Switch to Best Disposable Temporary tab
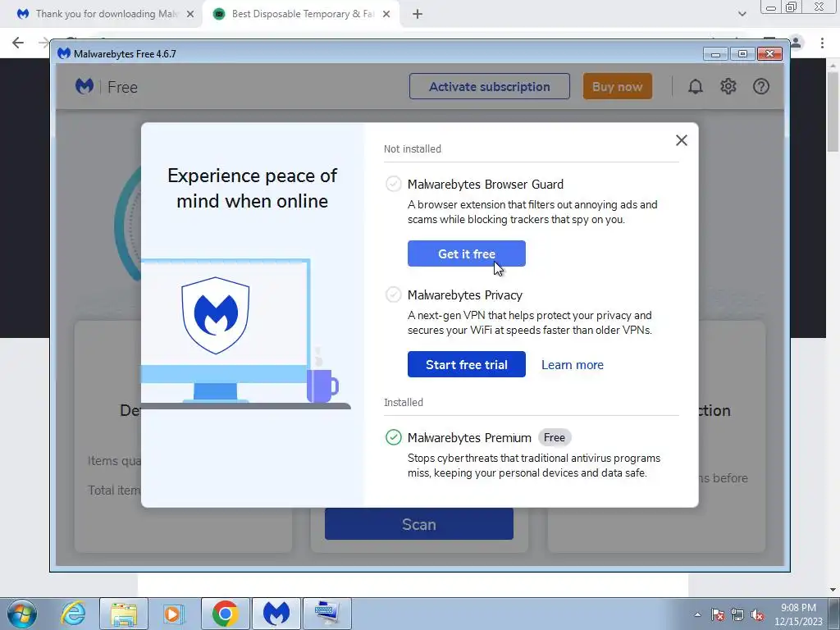840x630 pixels. 303,14
